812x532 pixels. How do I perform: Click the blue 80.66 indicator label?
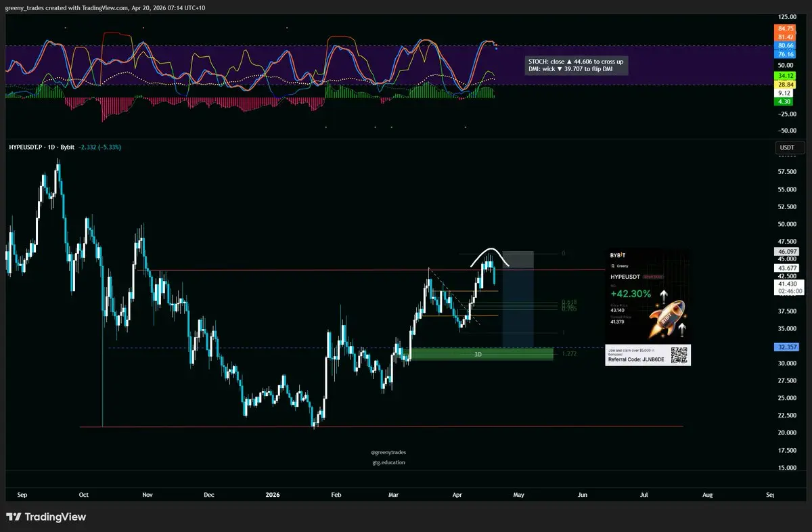[786, 45]
